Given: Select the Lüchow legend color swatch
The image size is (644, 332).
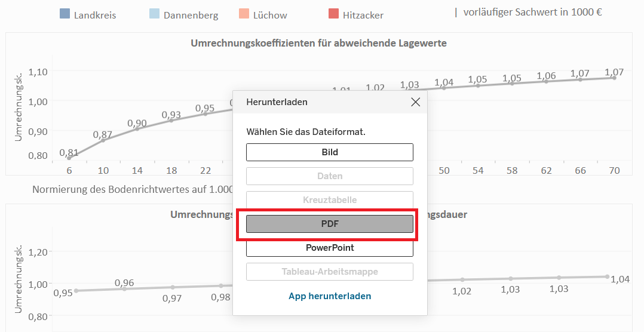Looking at the screenshot, I should point(244,14).
